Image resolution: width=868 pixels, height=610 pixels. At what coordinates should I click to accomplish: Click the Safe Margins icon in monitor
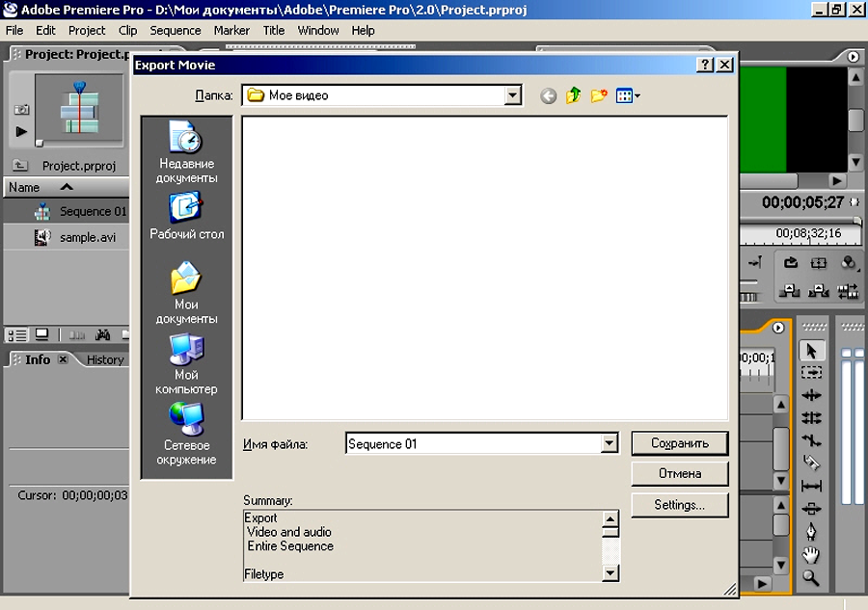coord(818,263)
